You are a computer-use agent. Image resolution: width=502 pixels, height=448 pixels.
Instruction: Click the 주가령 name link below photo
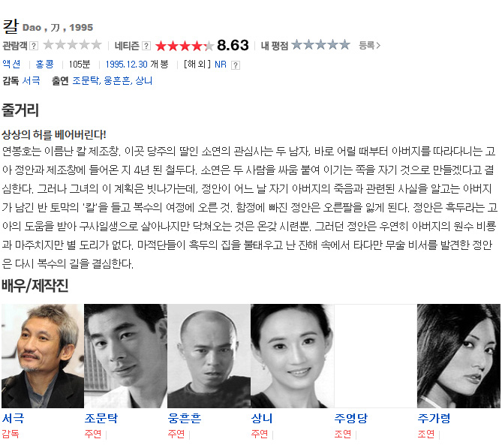434,418
